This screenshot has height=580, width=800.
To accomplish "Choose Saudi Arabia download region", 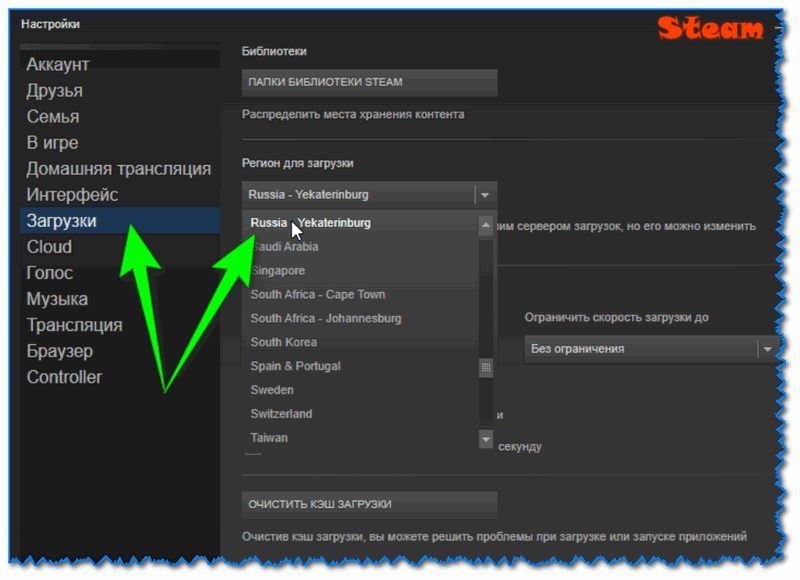I will [360, 246].
